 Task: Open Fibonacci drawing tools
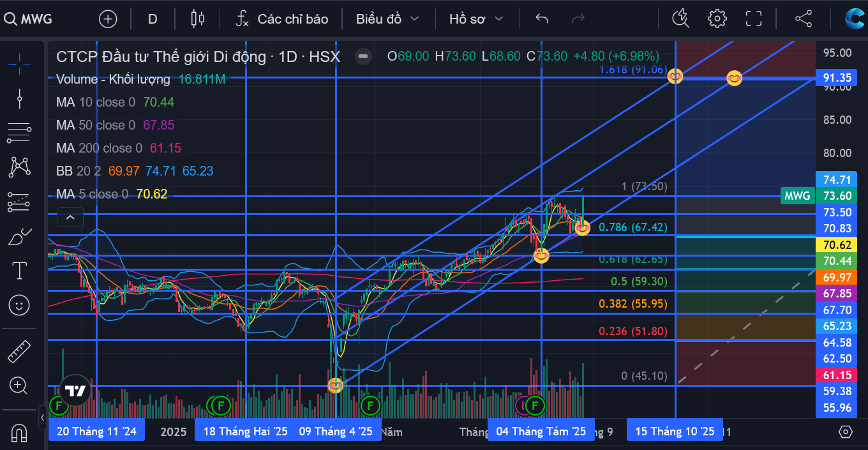click(x=19, y=133)
